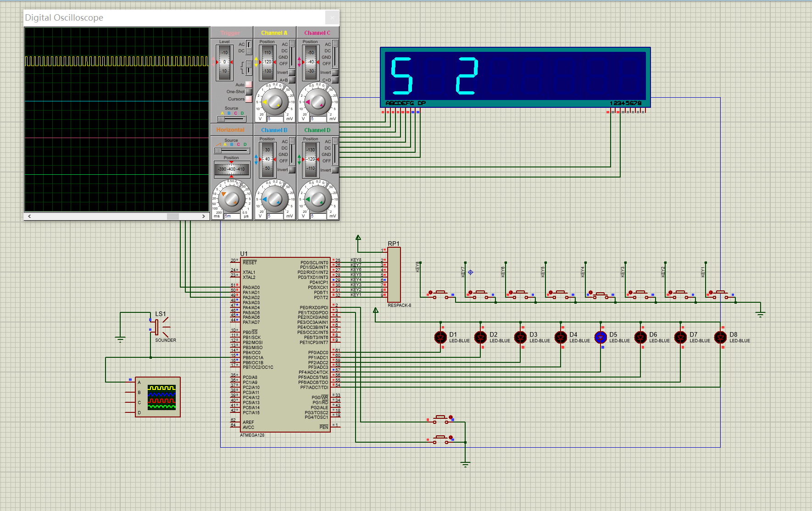Toggle Channel B Invert button
Screen dimensions: 812x511
(292, 170)
